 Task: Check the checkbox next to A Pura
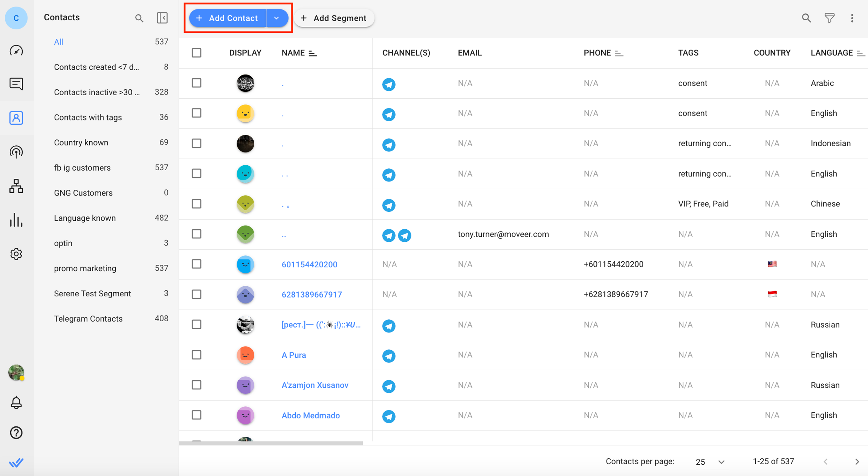point(196,355)
